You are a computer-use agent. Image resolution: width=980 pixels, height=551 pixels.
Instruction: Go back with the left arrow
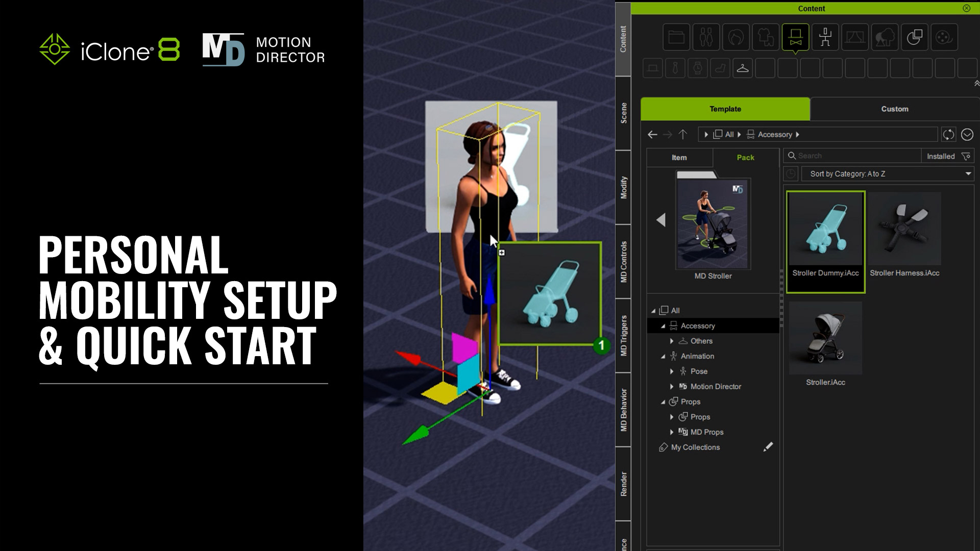click(652, 135)
